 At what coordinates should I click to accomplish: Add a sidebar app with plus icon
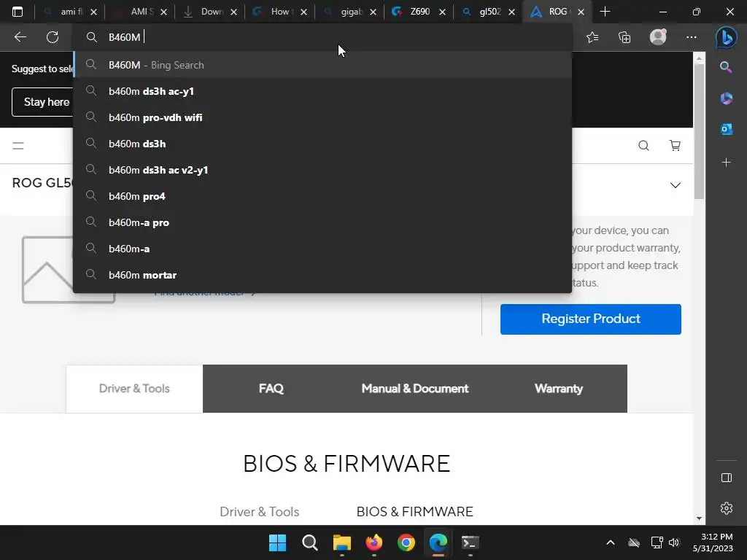point(726,163)
